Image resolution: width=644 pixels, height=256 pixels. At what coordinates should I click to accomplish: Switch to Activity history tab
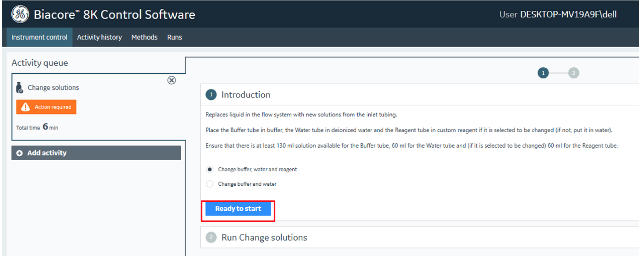pyautogui.click(x=99, y=37)
